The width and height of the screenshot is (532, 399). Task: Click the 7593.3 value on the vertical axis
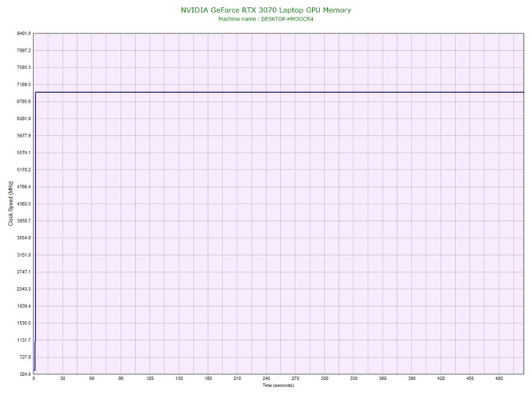[24, 68]
